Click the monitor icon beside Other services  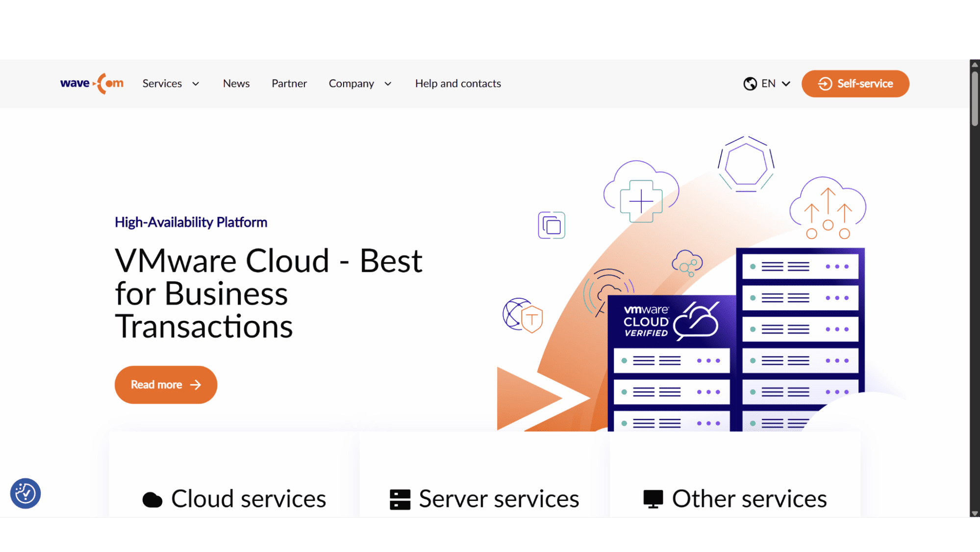pos(653,499)
